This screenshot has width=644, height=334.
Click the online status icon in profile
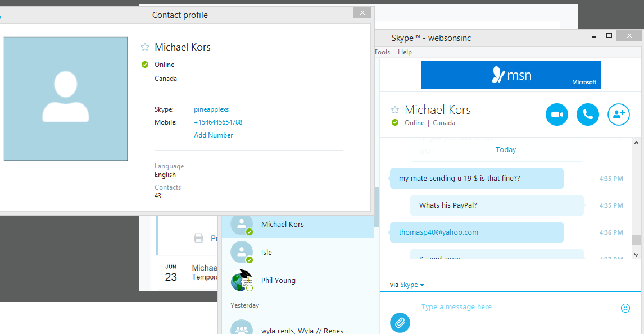coord(145,65)
